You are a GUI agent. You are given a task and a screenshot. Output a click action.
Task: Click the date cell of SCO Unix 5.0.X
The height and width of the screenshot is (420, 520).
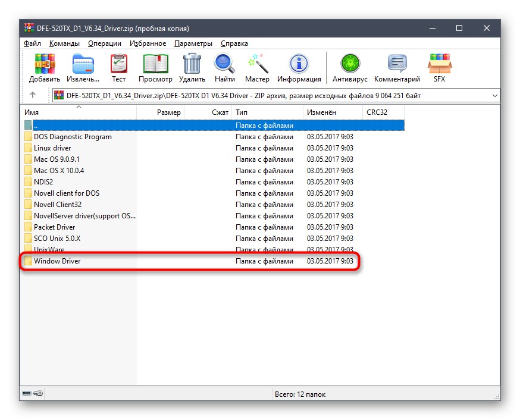[x=330, y=239]
